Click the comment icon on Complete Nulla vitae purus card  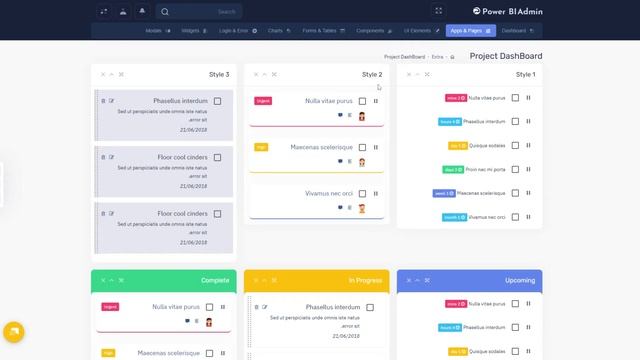(187, 321)
